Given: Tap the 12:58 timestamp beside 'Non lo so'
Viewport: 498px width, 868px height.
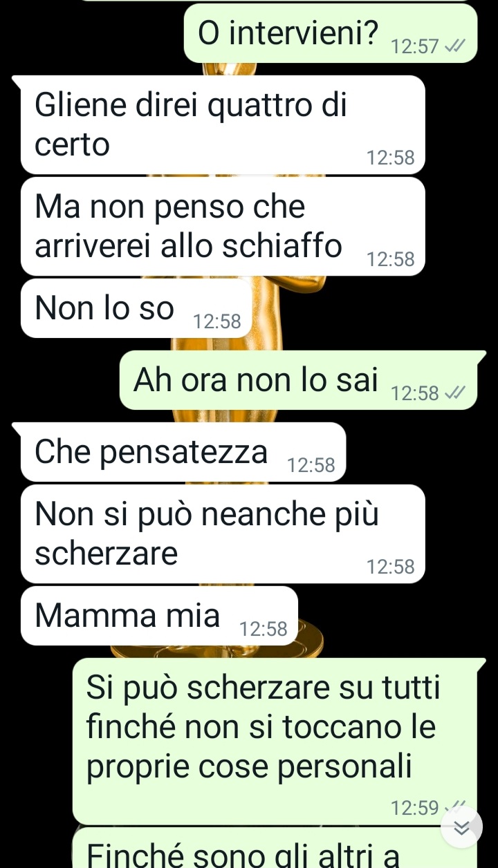Looking at the screenshot, I should pyautogui.click(x=217, y=321).
